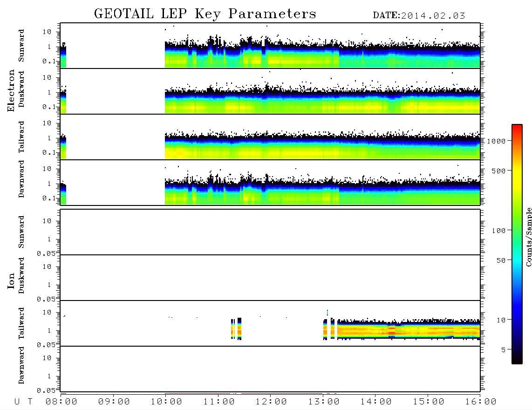
Task: Select the vertical "Ion" group label
Action: click(11, 281)
